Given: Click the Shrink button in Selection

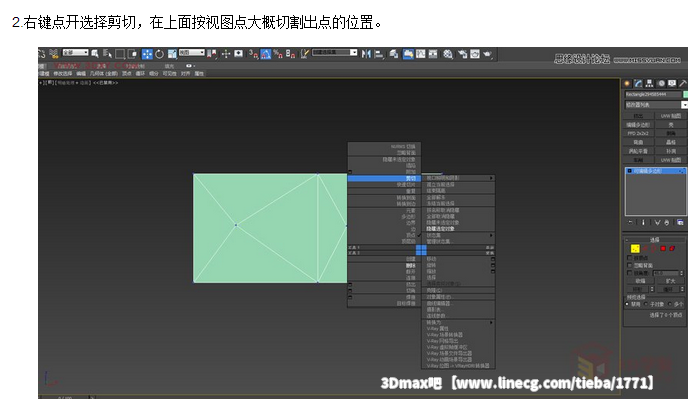Looking at the screenshot, I should (x=640, y=281).
